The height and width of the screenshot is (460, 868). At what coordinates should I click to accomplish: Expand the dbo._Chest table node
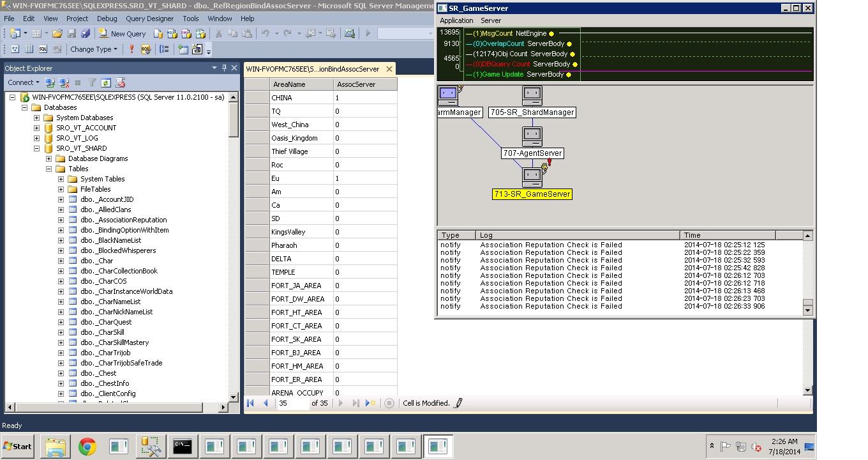tap(61, 373)
